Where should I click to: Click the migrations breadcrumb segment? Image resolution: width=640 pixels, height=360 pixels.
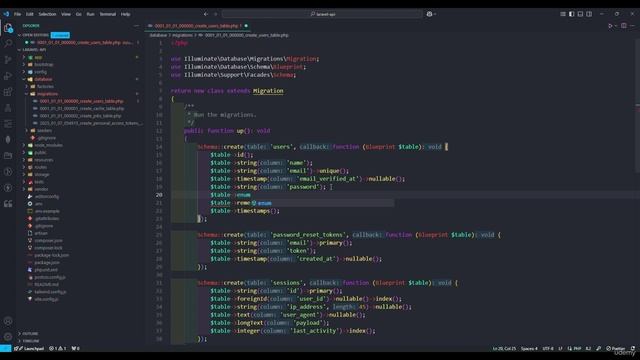pos(183,36)
